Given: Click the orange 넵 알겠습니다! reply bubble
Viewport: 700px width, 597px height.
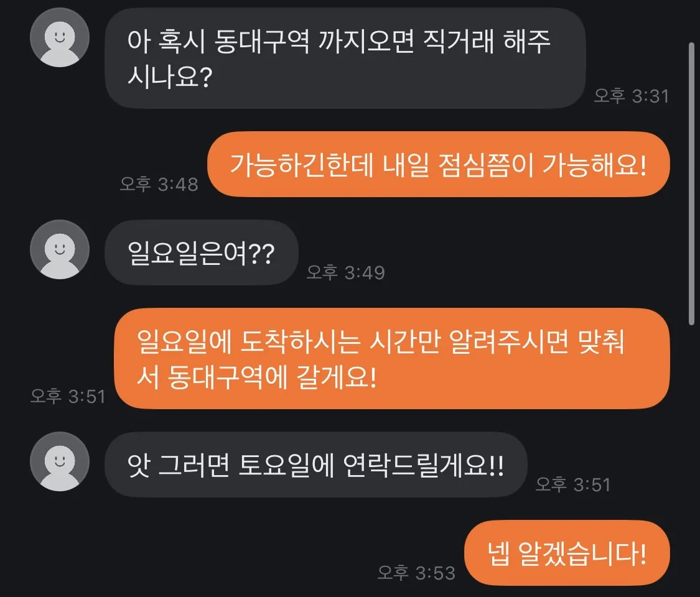Looking at the screenshot, I should (x=567, y=553).
